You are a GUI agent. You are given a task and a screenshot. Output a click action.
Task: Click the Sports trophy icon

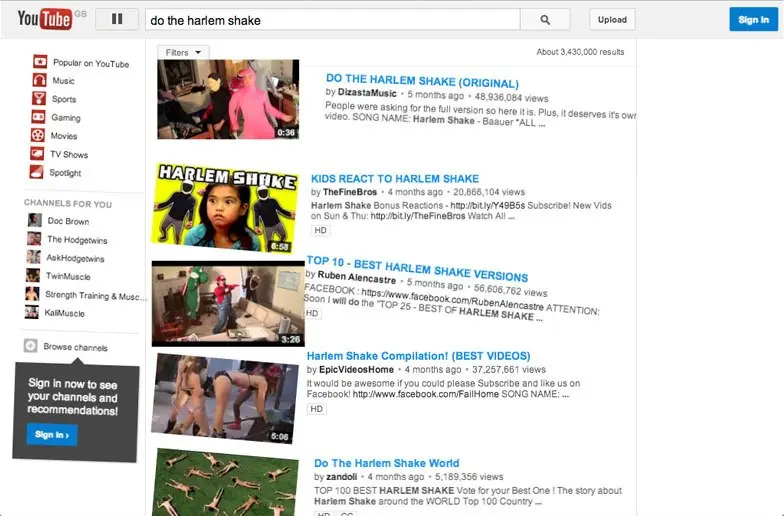pos(39,98)
